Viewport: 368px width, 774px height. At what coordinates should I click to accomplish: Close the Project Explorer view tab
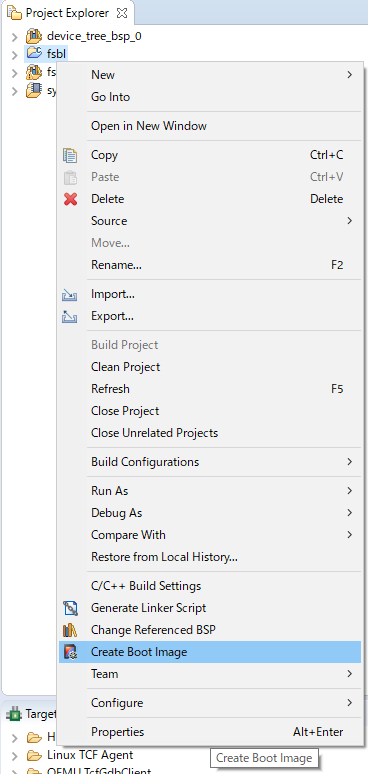(122, 12)
